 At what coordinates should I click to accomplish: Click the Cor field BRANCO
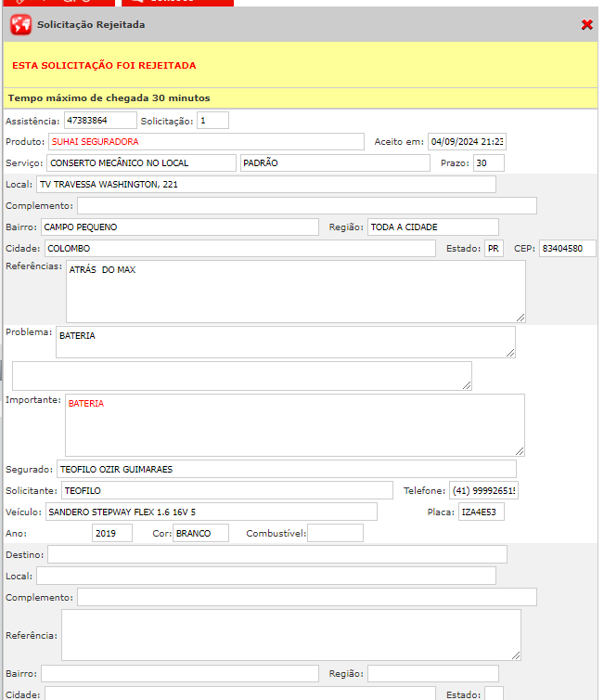[200, 534]
